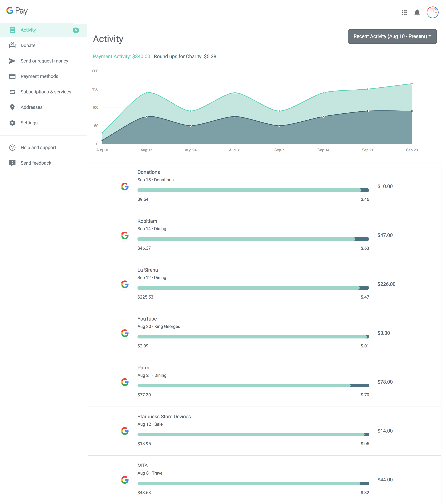Click the Google icon on Kopitiam row
This screenshot has width=446, height=504.
pyautogui.click(x=125, y=235)
